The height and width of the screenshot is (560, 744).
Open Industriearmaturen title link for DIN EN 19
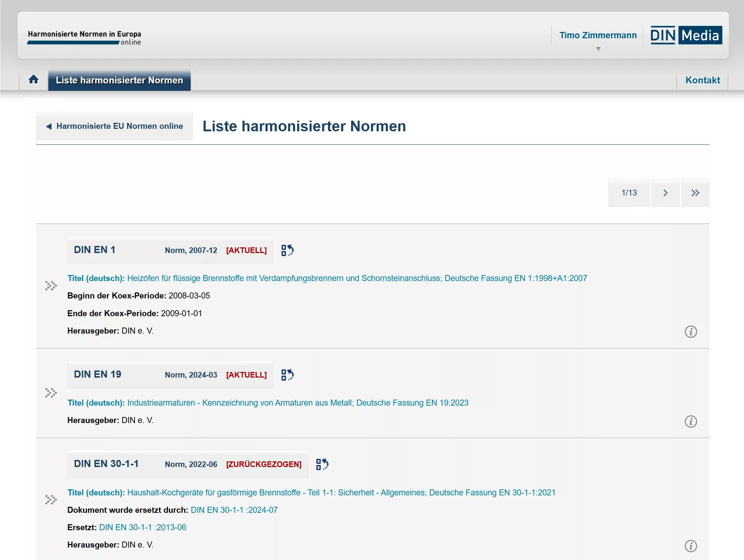(x=297, y=403)
